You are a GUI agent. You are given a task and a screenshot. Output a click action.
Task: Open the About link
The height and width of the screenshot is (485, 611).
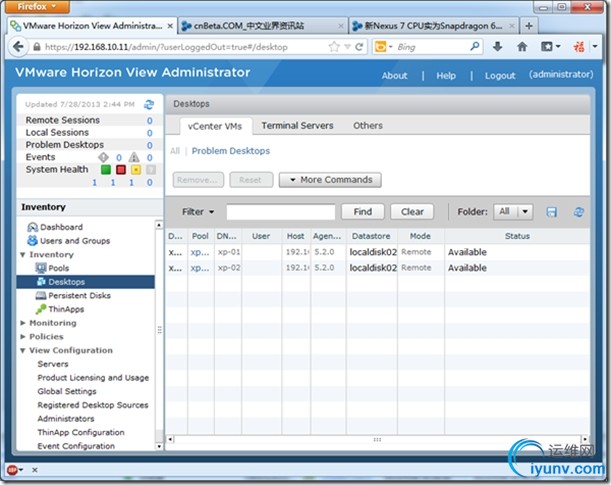click(394, 76)
